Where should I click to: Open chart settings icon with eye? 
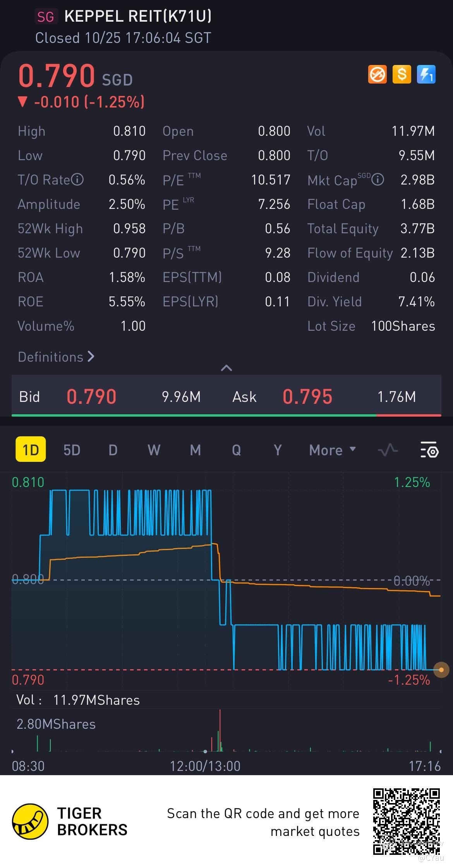coord(429,450)
